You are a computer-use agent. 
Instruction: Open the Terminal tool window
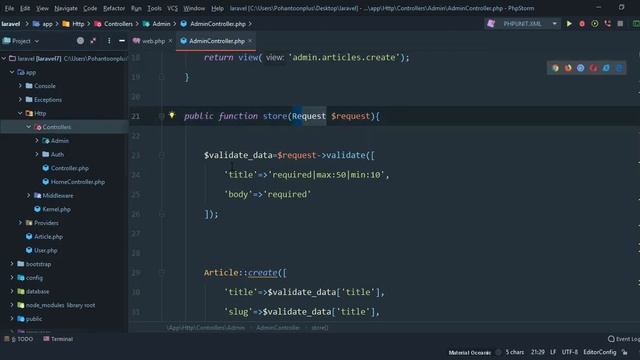(58, 339)
